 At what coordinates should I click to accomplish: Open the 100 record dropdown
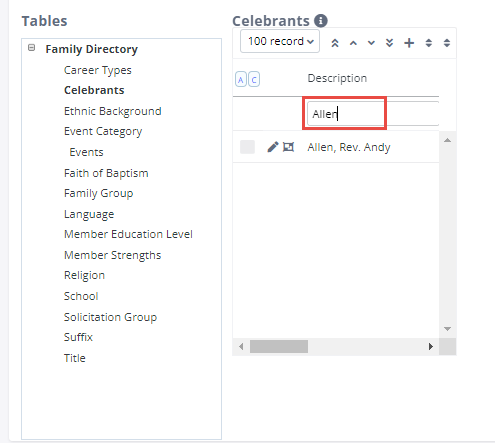[x=280, y=41]
